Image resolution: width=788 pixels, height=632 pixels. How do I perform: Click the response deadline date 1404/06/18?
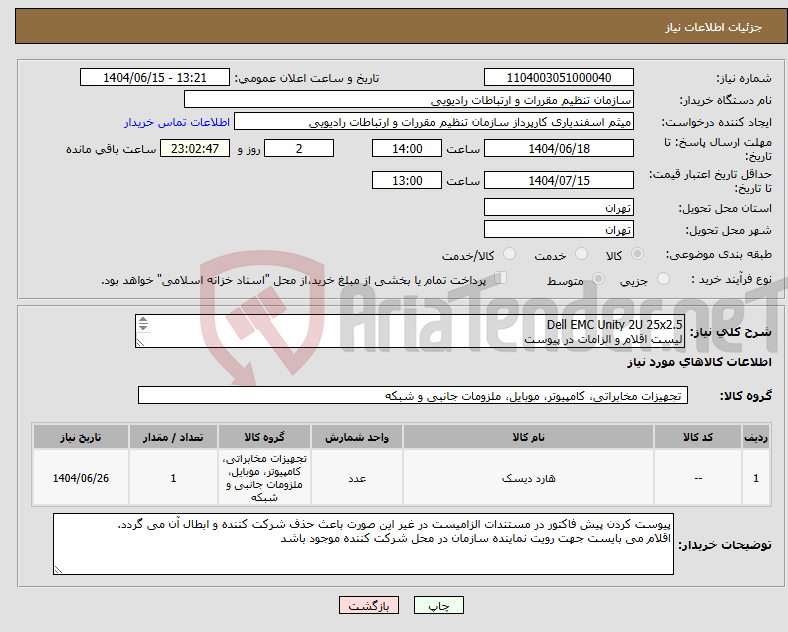click(x=559, y=149)
